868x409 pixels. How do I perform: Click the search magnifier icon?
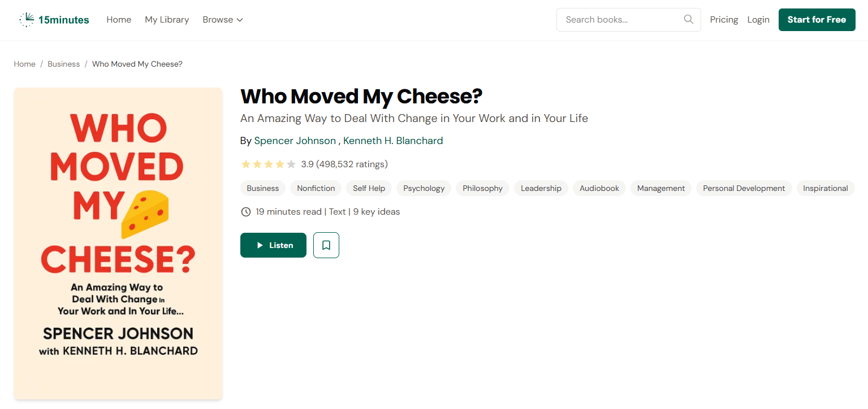tap(688, 19)
